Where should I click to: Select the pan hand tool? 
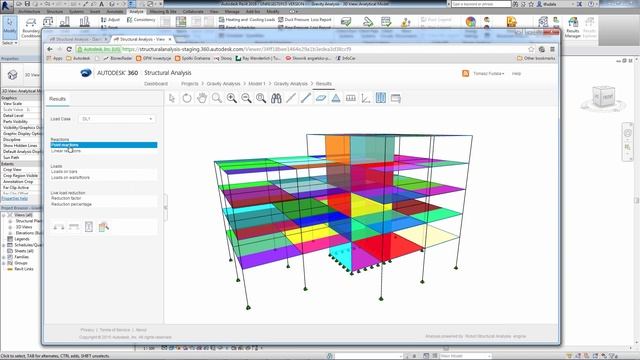[202, 98]
